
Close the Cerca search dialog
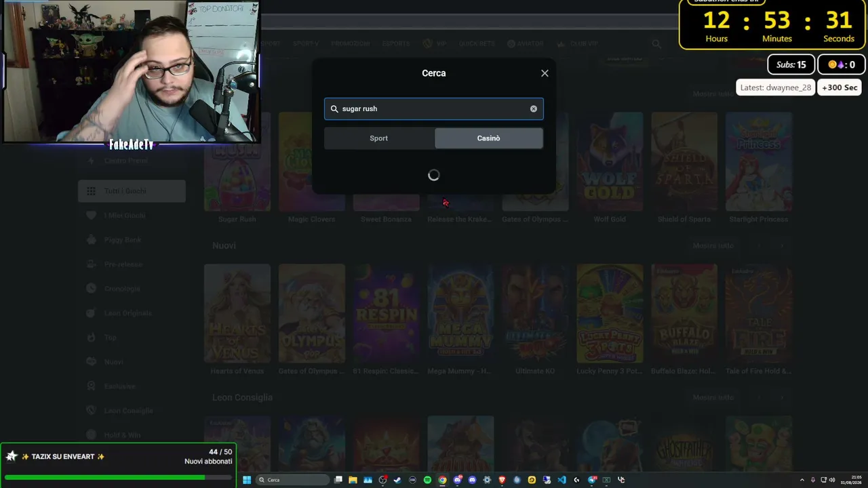pyautogui.click(x=545, y=73)
